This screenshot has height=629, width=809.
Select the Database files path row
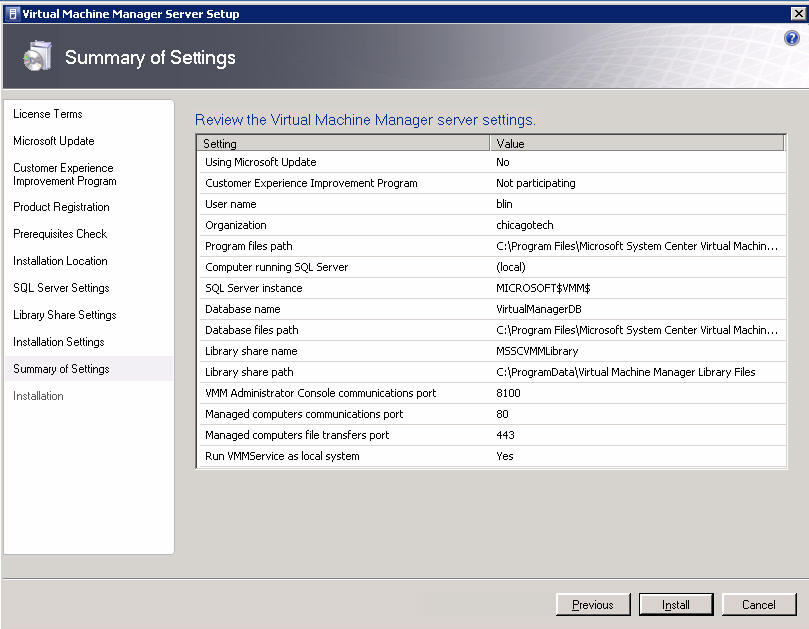492,330
